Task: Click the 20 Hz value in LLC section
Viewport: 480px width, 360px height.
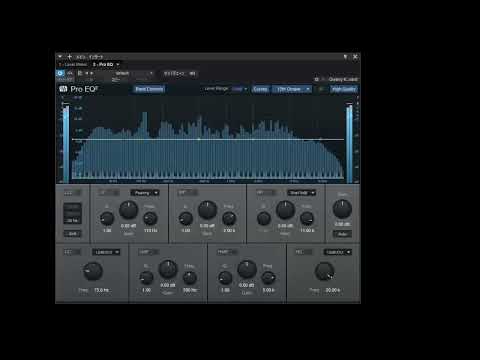Action: (73, 221)
